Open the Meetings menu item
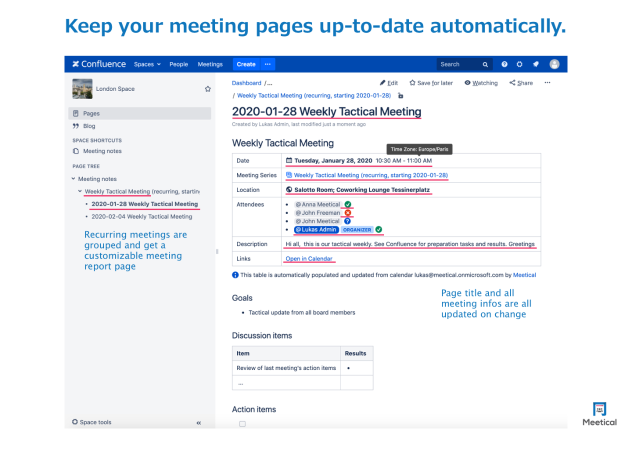The height and width of the screenshot is (450, 632). [210, 65]
